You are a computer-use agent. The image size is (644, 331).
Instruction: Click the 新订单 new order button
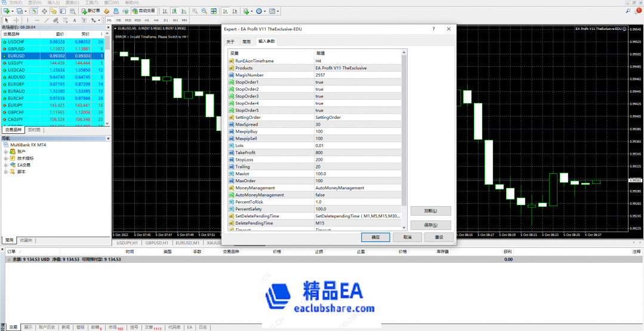coord(90,11)
